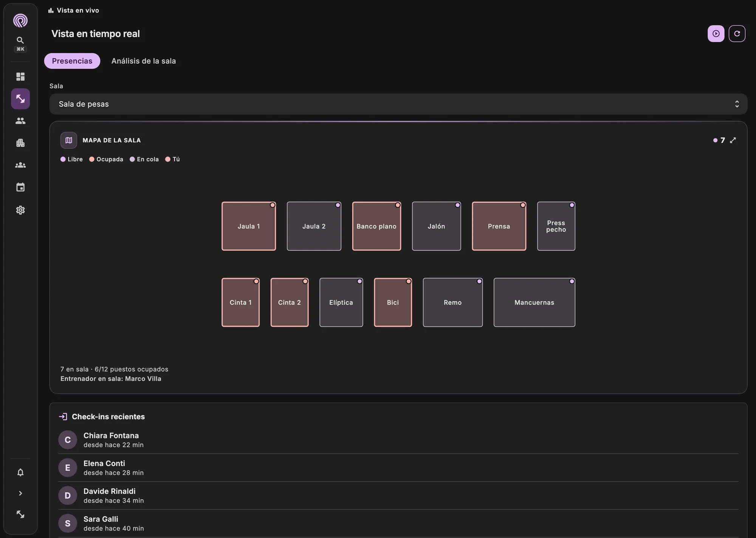This screenshot has height=538, width=756.
Task: Click the people count indicator 7
Action: pyautogui.click(x=719, y=140)
